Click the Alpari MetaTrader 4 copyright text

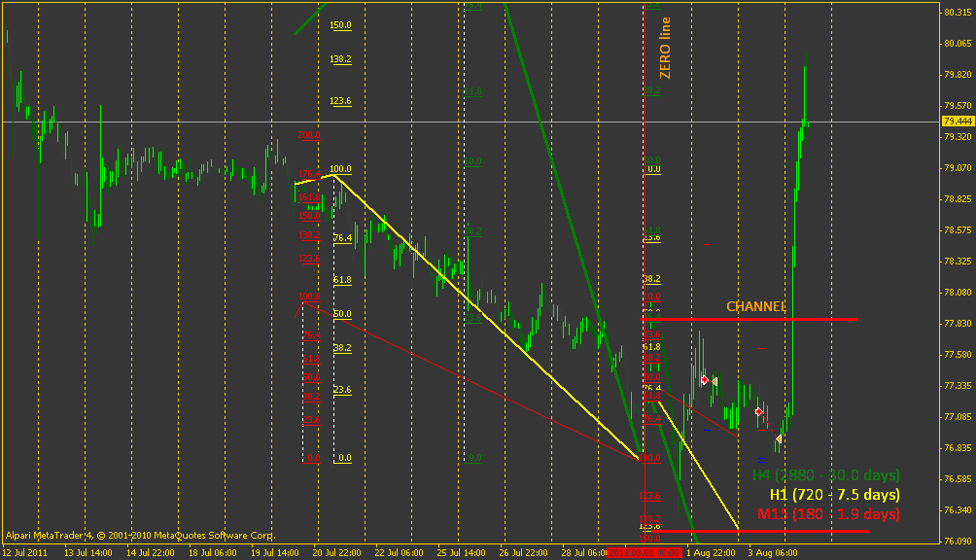coord(140,535)
